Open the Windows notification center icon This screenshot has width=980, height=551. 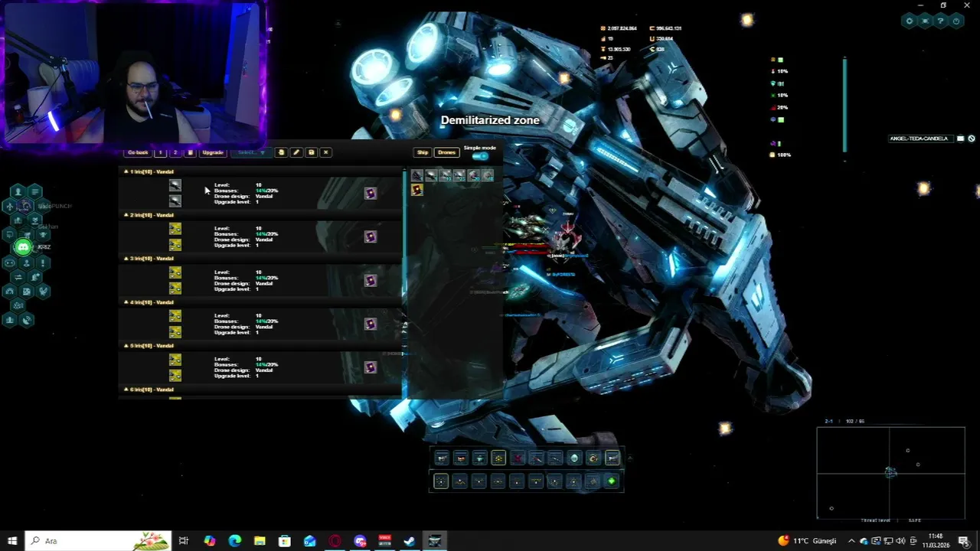(964, 541)
